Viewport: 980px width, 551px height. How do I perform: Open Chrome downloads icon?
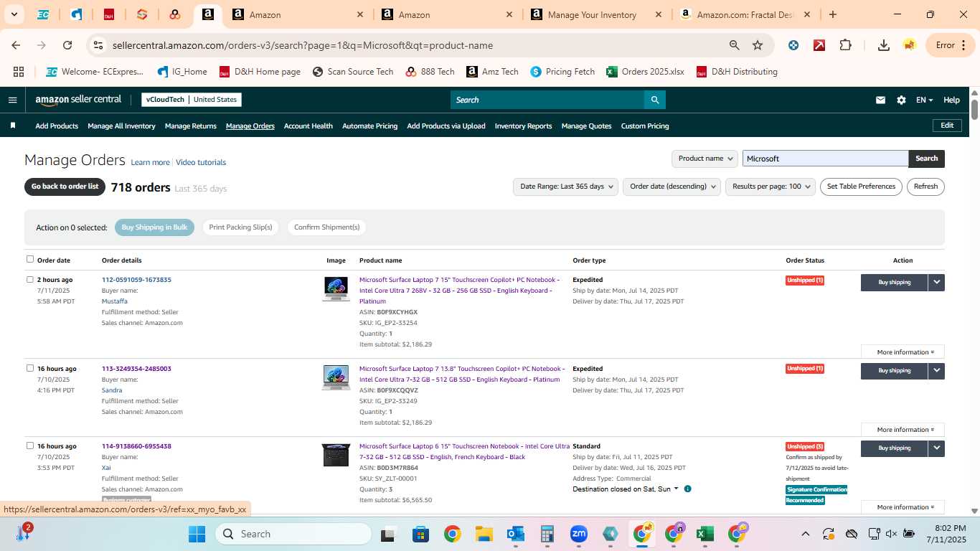tap(884, 45)
